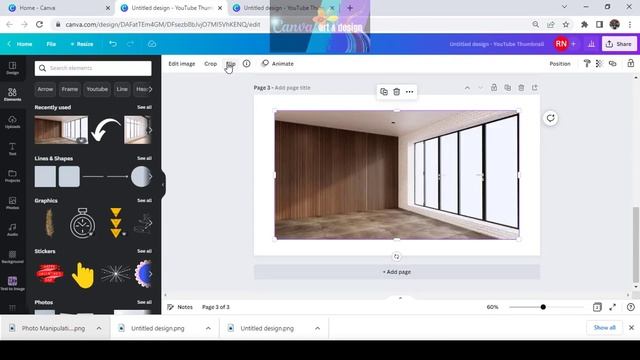The width and height of the screenshot is (640, 360).
Task: Open more options on floating image toolbar
Action: click(409, 92)
